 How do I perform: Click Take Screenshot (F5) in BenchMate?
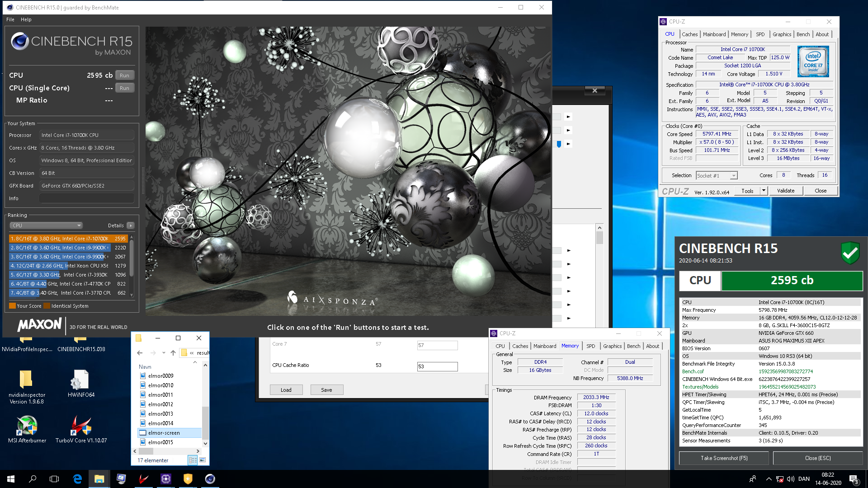point(724,458)
